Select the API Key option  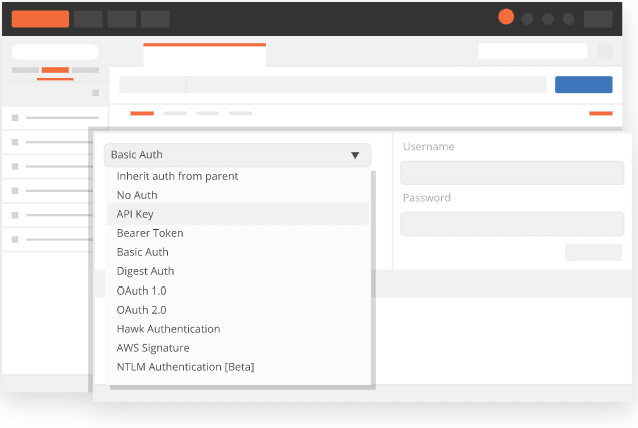pyautogui.click(x=238, y=214)
